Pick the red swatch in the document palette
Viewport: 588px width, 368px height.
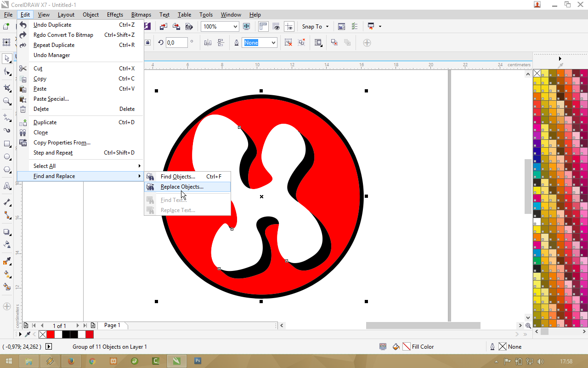point(50,334)
